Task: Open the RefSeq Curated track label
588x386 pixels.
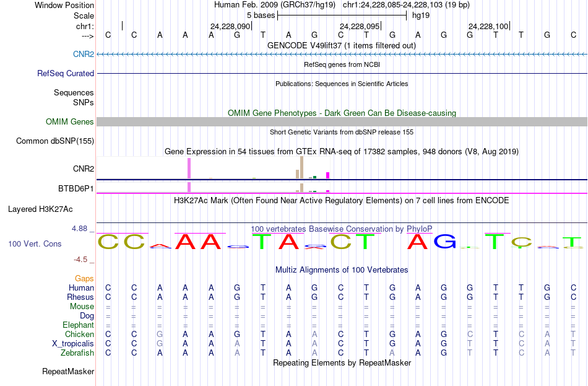Action: (x=66, y=73)
